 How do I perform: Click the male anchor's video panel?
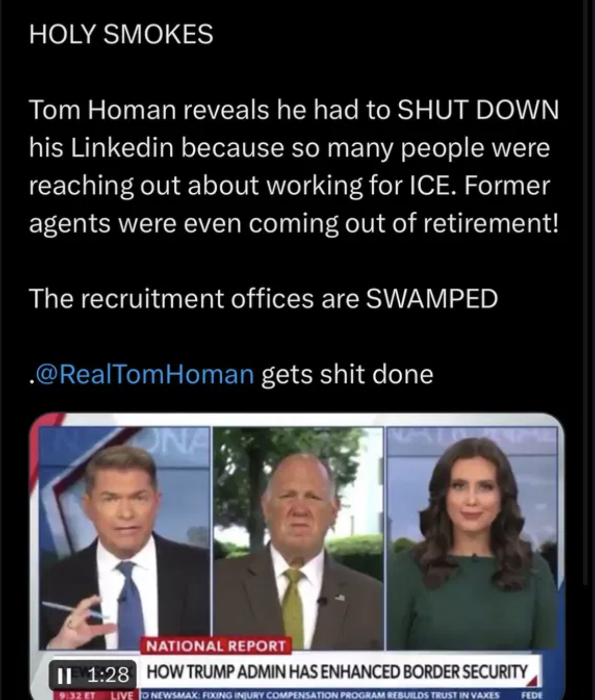(x=124, y=538)
